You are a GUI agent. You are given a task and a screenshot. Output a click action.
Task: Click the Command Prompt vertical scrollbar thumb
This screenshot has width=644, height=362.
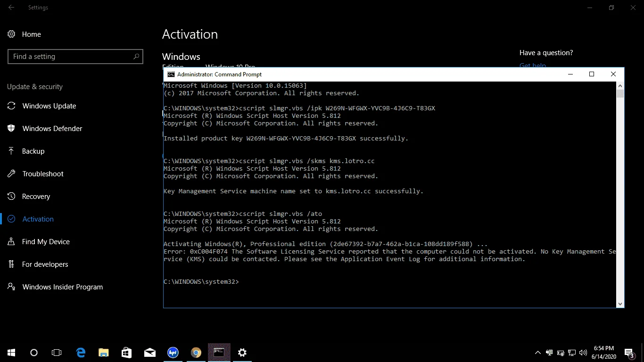coord(620,93)
